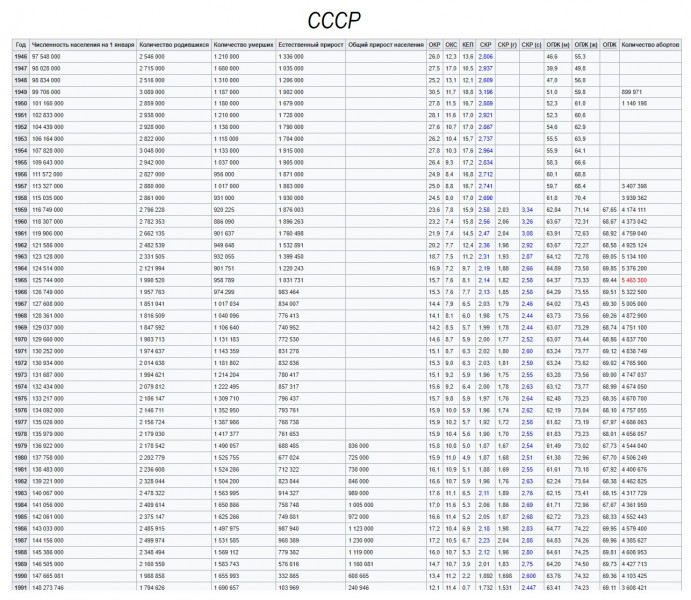Viewport: 691px width, 600px height.
Task: Click header Численность населения на 1 января
Action: click(x=83, y=45)
